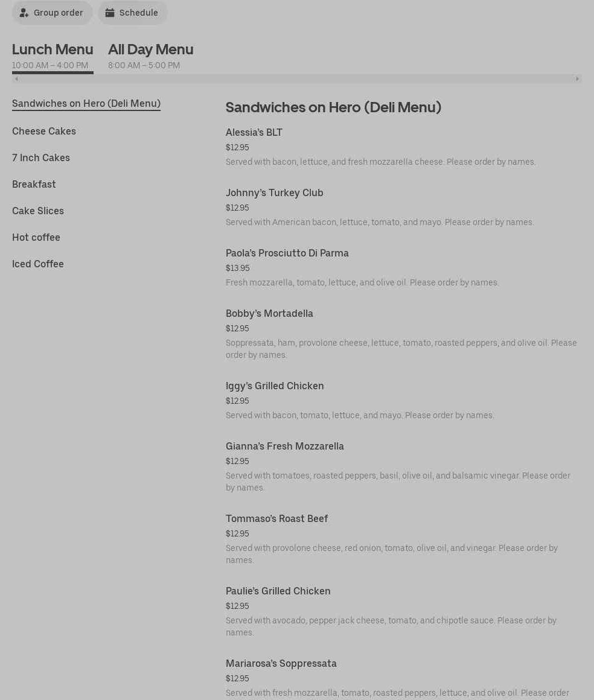Click the horizontal menu scrollbar track
The image size is (594, 700).
point(296,78)
